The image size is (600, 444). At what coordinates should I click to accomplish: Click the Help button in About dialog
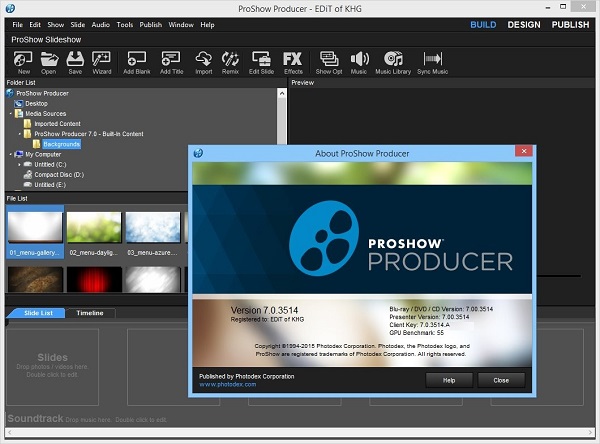click(448, 379)
